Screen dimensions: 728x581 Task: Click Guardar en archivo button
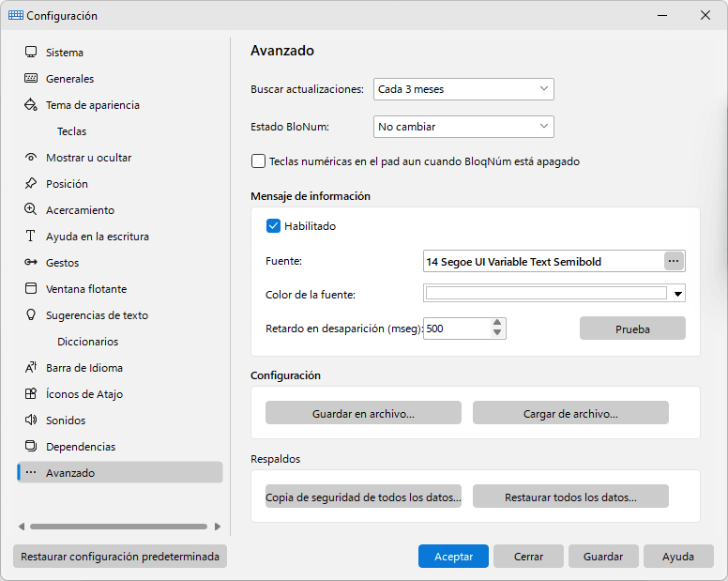(363, 413)
